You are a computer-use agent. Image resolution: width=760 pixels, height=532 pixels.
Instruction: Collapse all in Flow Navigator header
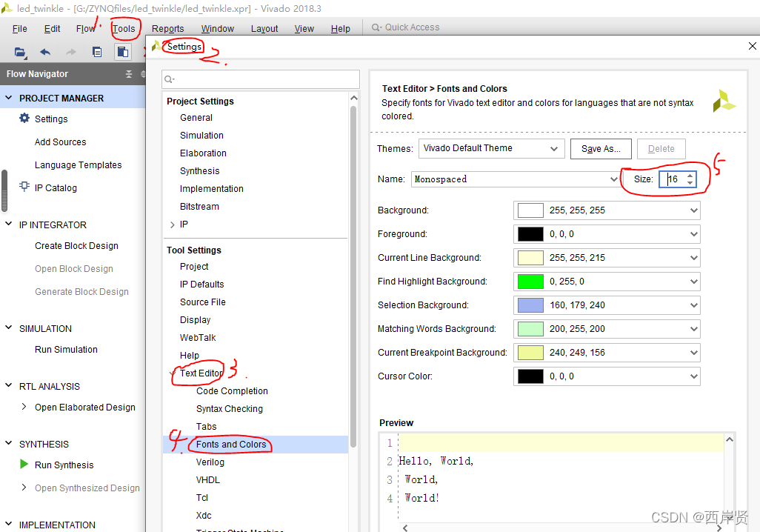tap(128, 73)
